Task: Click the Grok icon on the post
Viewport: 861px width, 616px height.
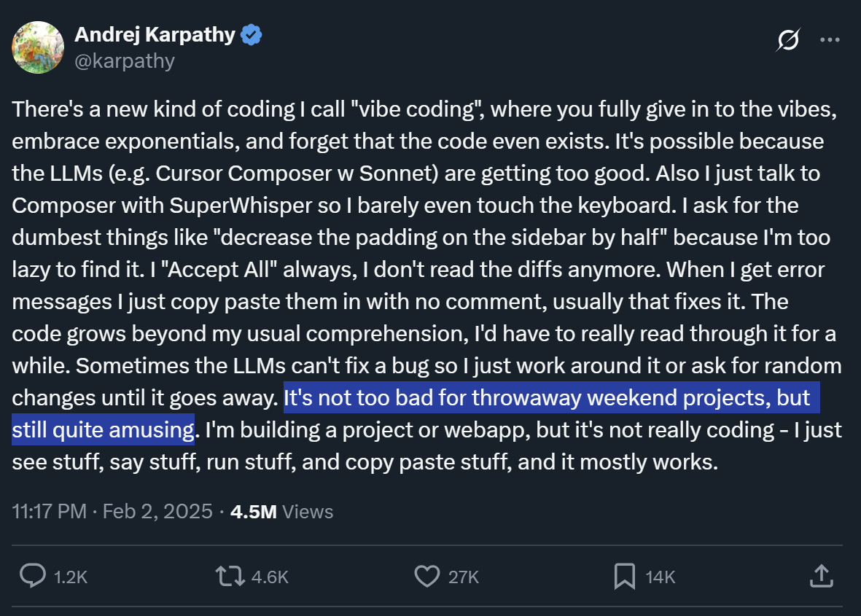Action: [787, 40]
